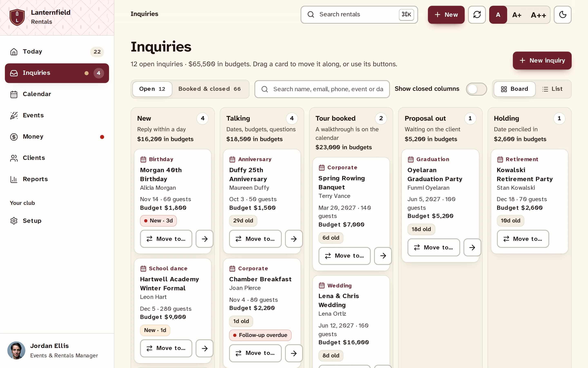Click the Follow-up overdue badge
This screenshot has height=368, width=588.
tap(260, 335)
